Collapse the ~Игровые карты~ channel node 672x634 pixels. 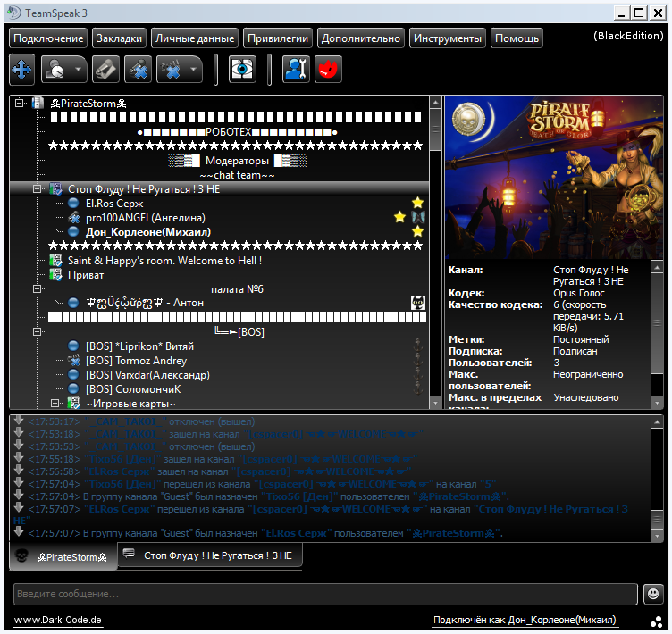pos(55,403)
